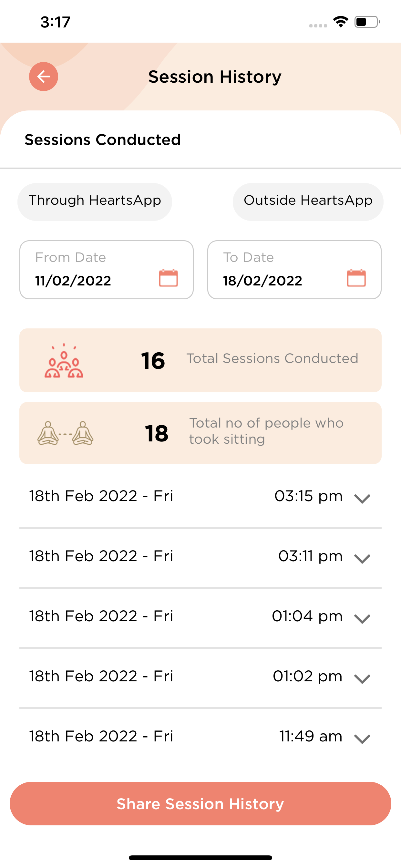Image resolution: width=401 pixels, height=868 pixels.
Task: Open the From Date calendar icon
Action: 168,278
